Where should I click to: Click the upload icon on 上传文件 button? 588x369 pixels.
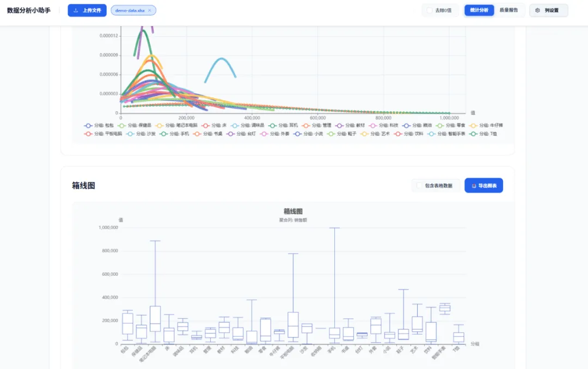tap(76, 10)
